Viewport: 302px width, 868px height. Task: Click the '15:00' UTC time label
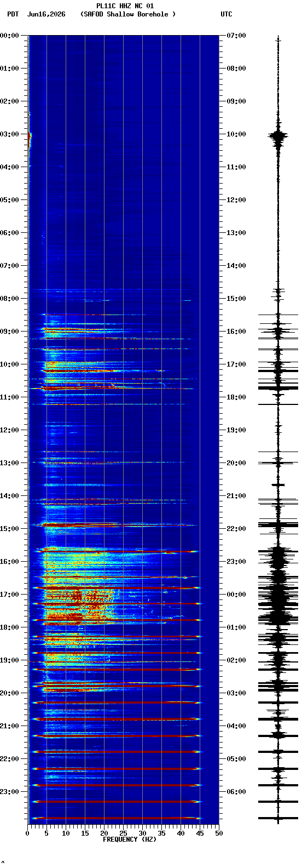(x=236, y=299)
